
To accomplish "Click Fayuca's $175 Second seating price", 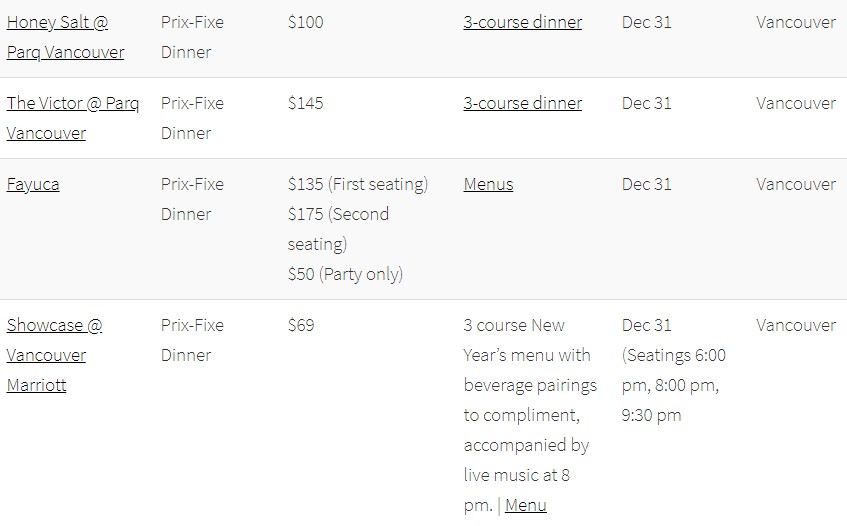I will tap(338, 229).
